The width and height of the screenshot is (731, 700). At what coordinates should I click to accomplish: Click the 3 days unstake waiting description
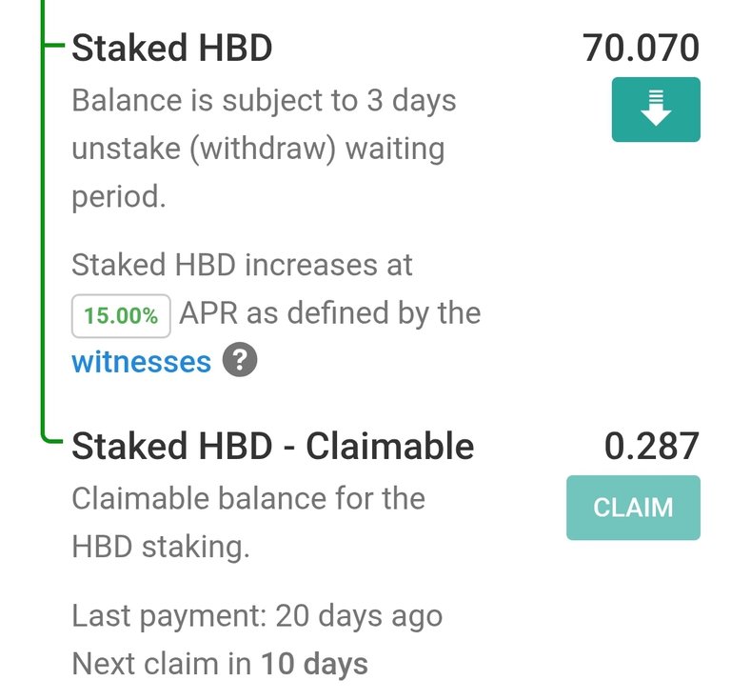264,149
